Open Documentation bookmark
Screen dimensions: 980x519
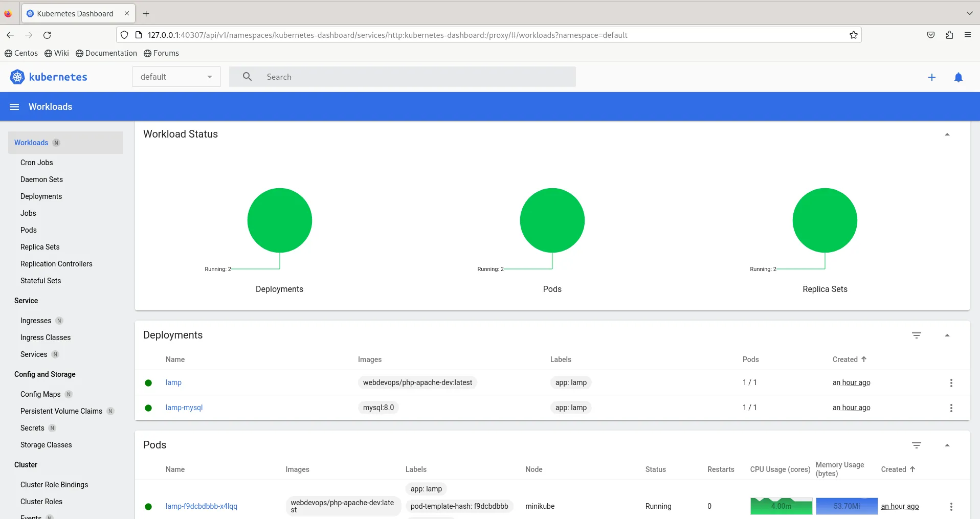point(106,53)
